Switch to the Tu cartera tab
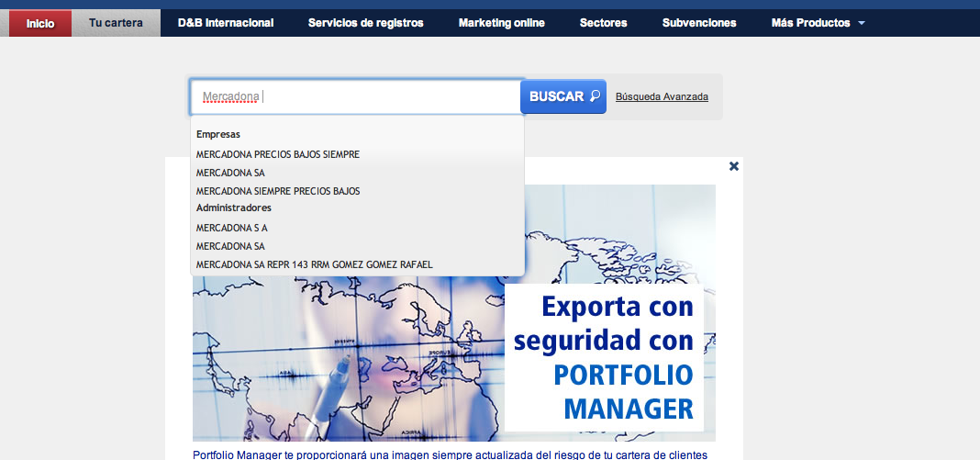Screen dimensions: 980x460 click(x=116, y=23)
